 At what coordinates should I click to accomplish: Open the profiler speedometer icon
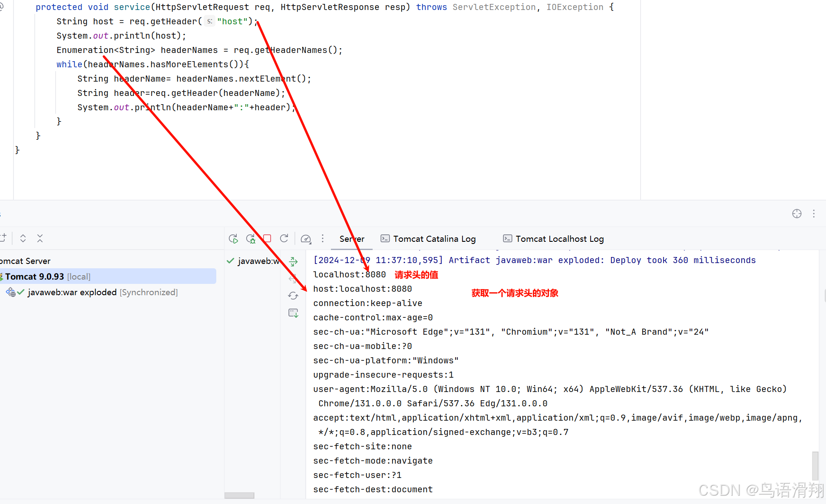pos(306,239)
